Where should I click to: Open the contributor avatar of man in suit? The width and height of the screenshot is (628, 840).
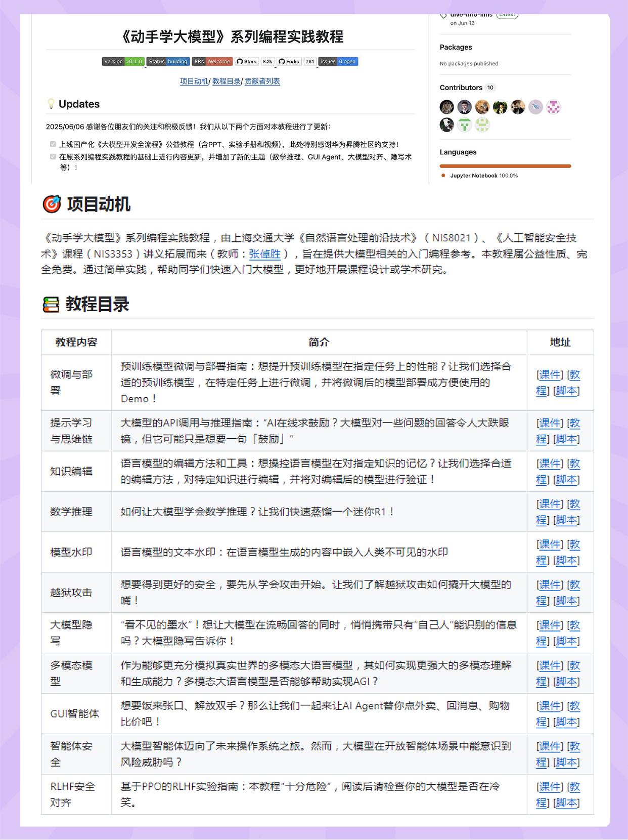(465, 107)
